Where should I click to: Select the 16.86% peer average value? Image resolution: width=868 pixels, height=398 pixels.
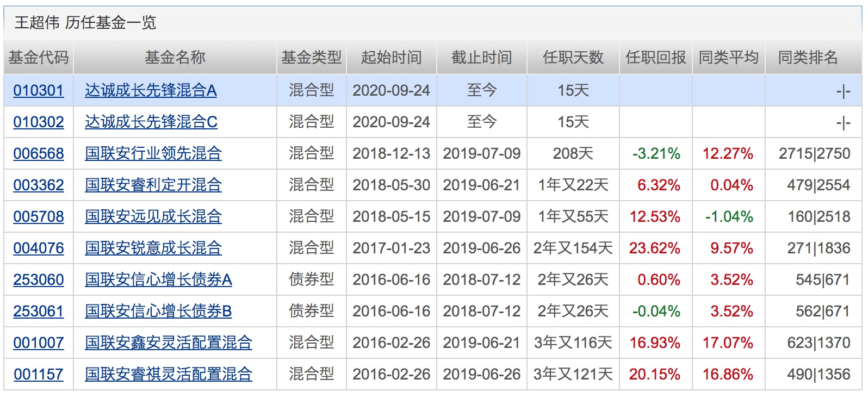click(728, 374)
